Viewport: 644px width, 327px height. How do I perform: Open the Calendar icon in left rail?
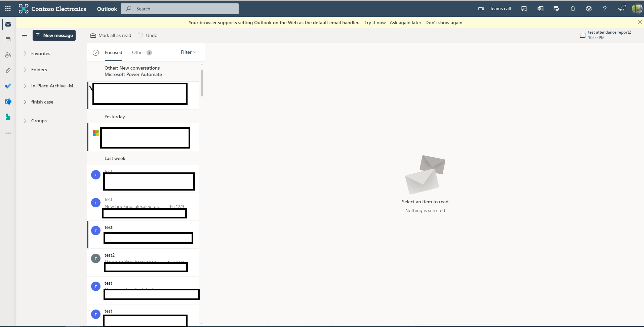[x=8, y=40]
